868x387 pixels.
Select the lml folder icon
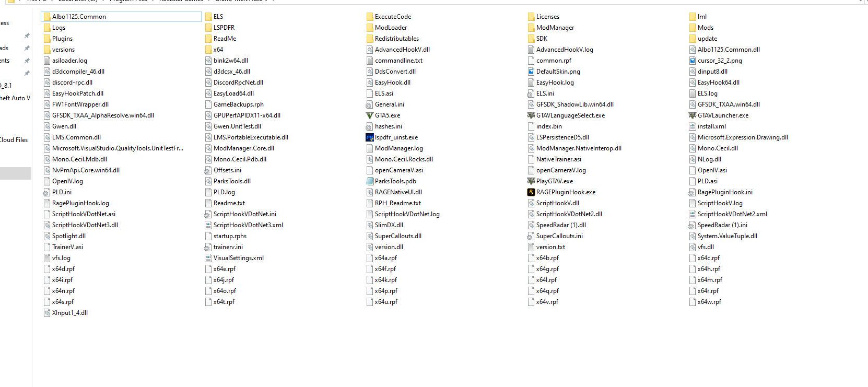[693, 17]
